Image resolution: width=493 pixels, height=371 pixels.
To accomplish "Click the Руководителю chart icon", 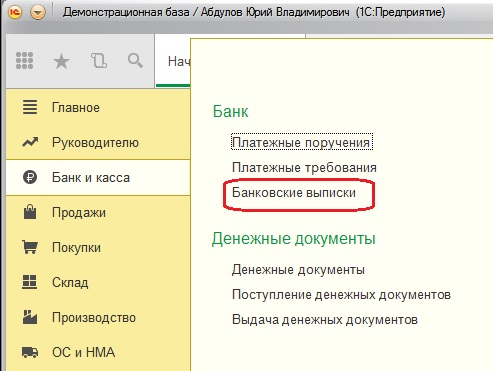I will 30,142.
